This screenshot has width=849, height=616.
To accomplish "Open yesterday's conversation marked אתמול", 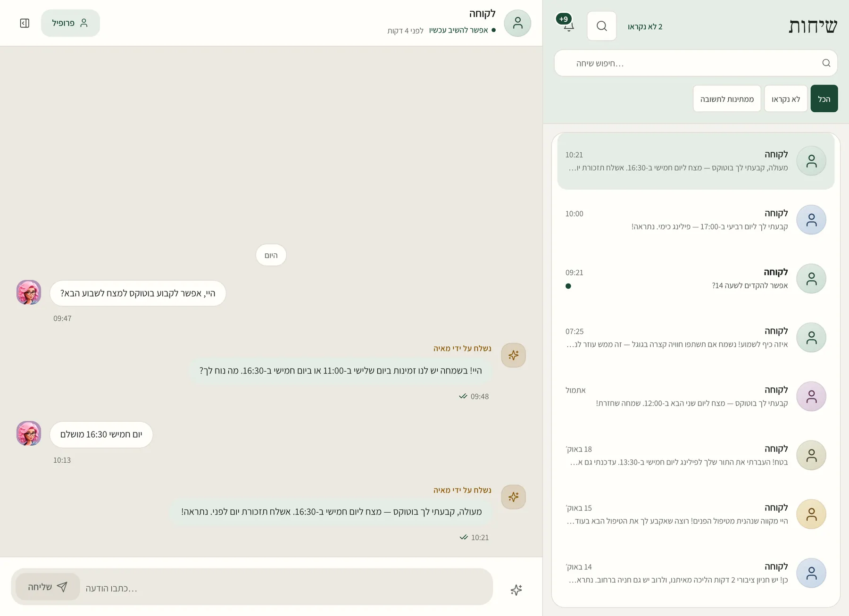I will [696, 397].
